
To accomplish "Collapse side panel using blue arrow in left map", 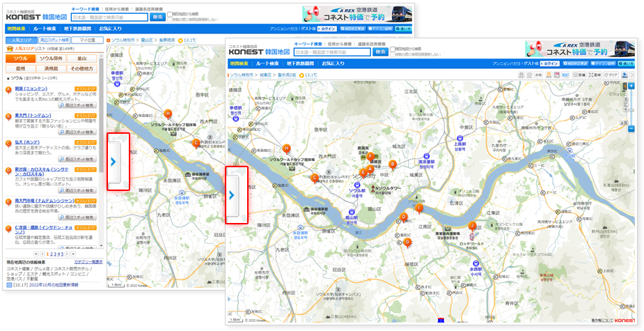I will pyautogui.click(x=113, y=162).
